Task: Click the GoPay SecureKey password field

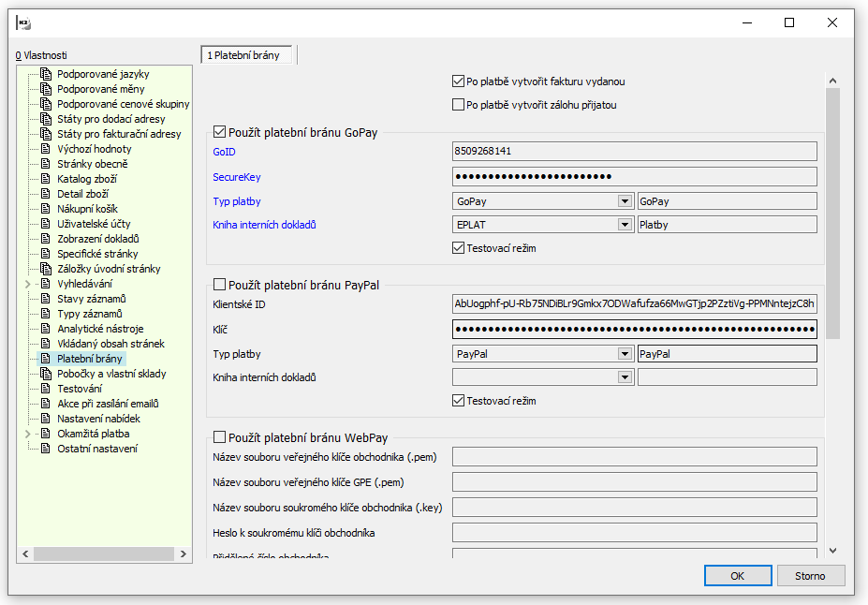Action: point(635,177)
